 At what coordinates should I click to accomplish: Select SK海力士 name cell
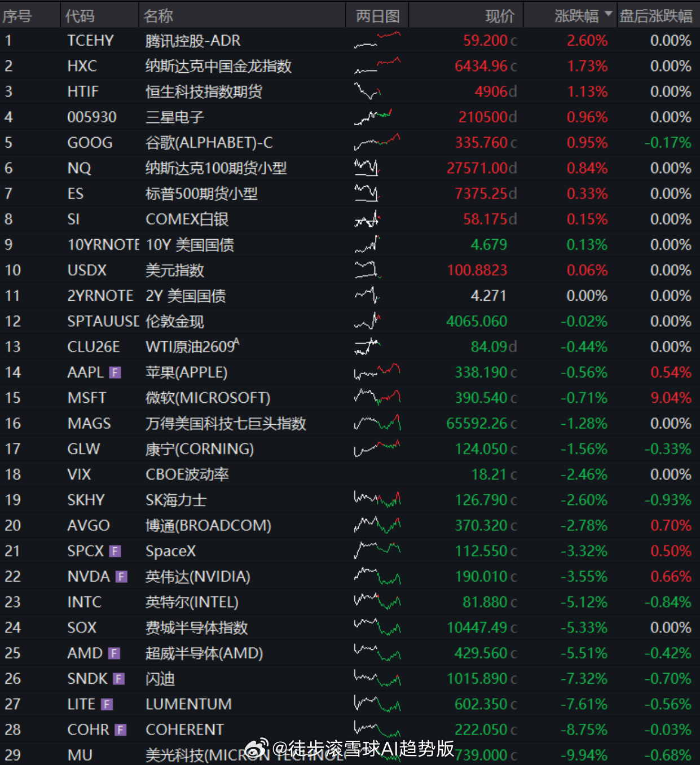pyautogui.click(x=176, y=500)
